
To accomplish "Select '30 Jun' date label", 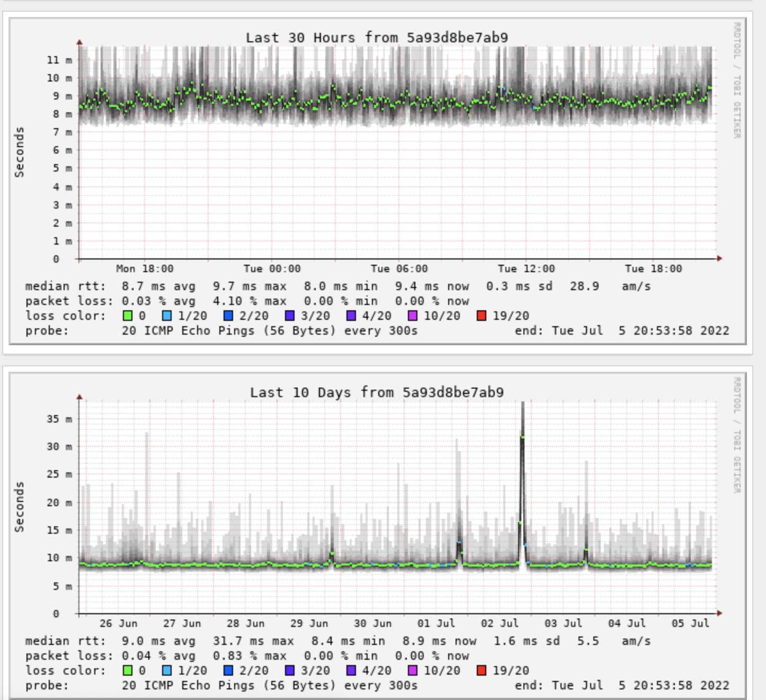I will 372,623.
